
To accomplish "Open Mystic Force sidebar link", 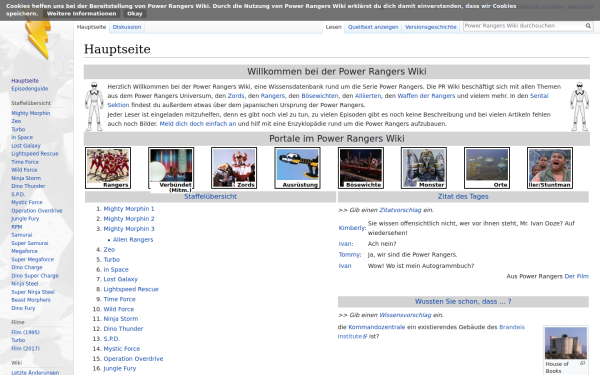I will [27, 202].
